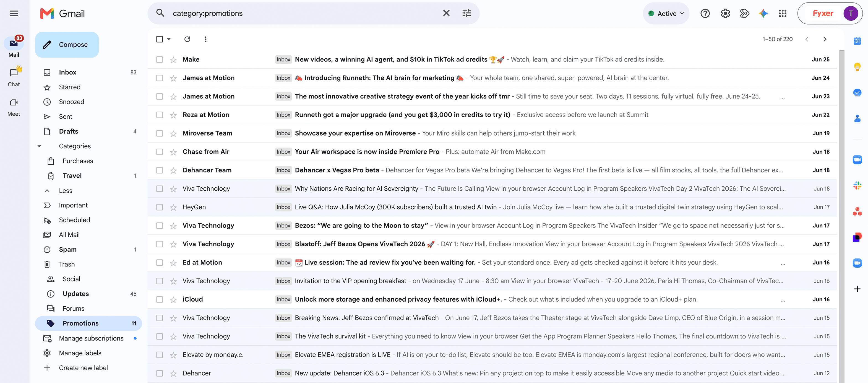Star the iCloud email
Image resolution: width=868 pixels, height=383 pixels.
click(x=174, y=300)
